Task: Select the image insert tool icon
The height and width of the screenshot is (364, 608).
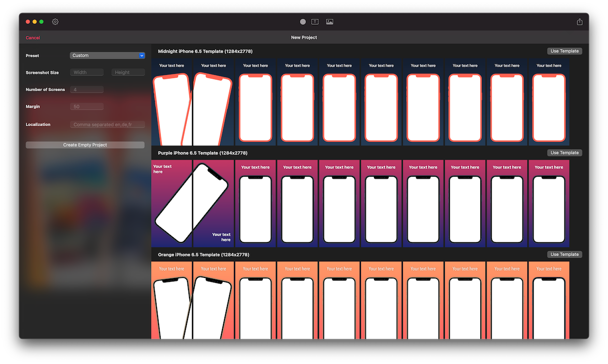Action: click(330, 22)
